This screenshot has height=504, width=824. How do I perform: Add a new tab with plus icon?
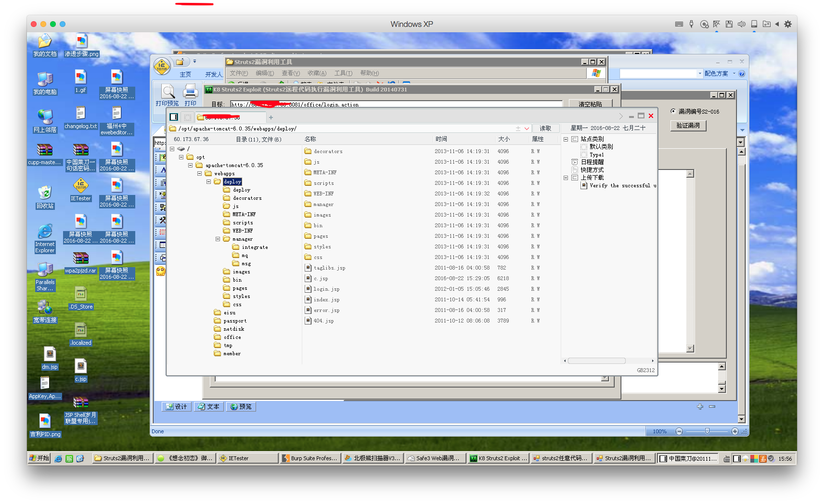pyautogui.click(x=271, y=117)
